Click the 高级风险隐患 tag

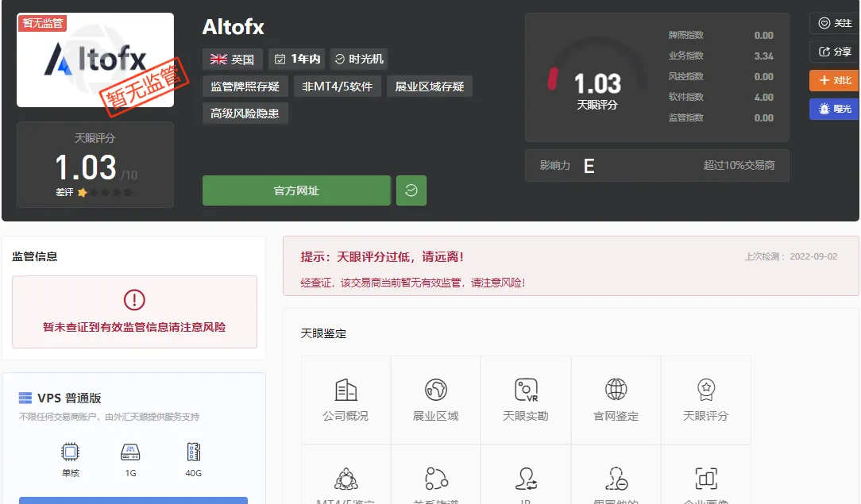coord(245,113)
